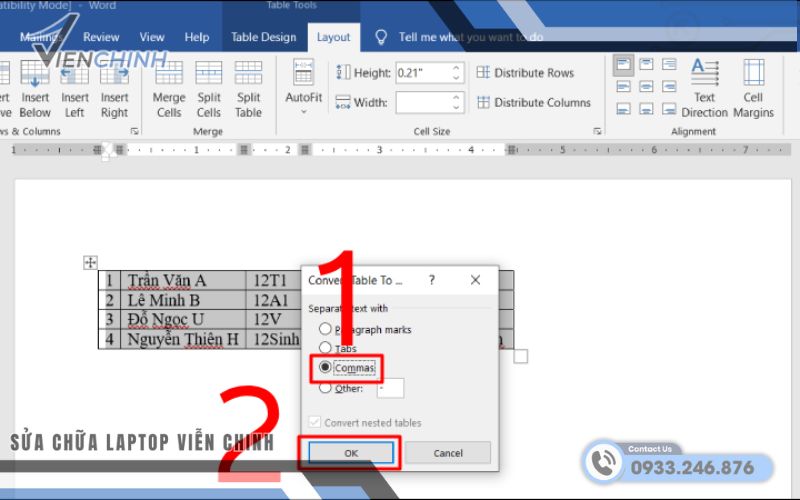Select Align Top Center icon
The width and height of the screenshot is (800, 500).
tap(646, 65)
